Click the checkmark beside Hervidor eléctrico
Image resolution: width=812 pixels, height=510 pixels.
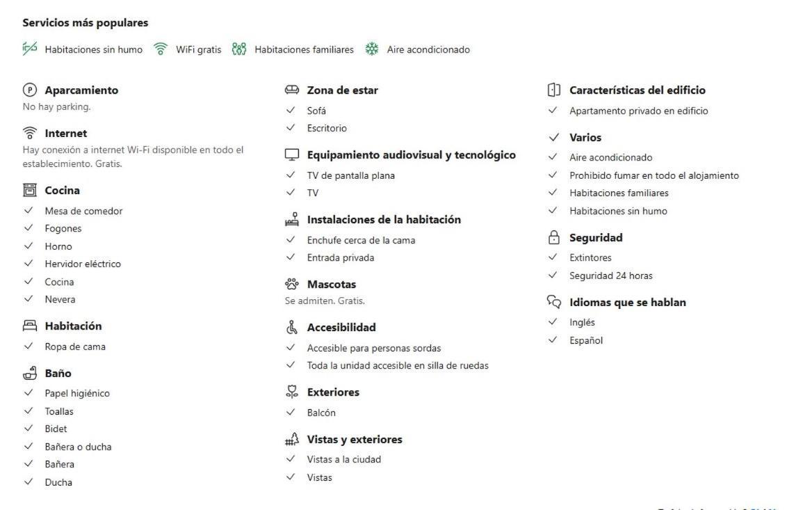pos(29,263)
